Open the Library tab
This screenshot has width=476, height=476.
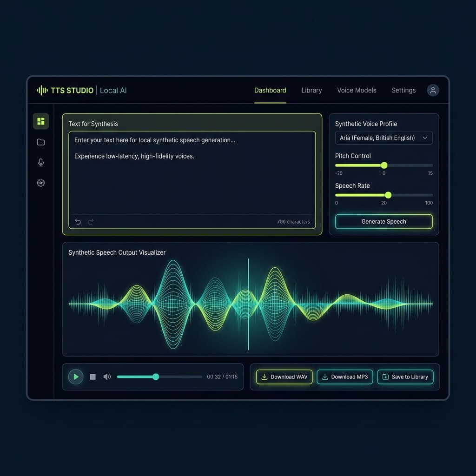click(311, 90)
